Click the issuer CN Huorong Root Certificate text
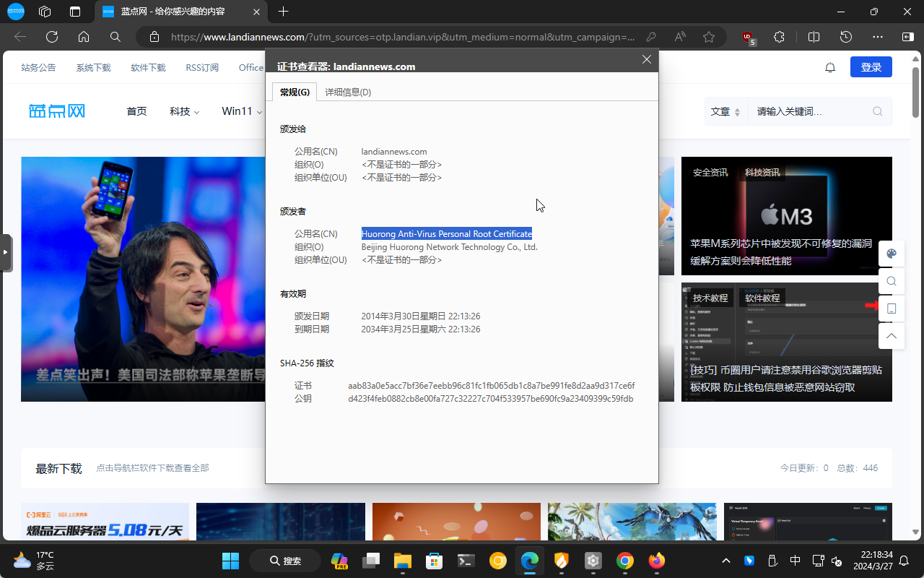924x578 pixels. point(447,233)
